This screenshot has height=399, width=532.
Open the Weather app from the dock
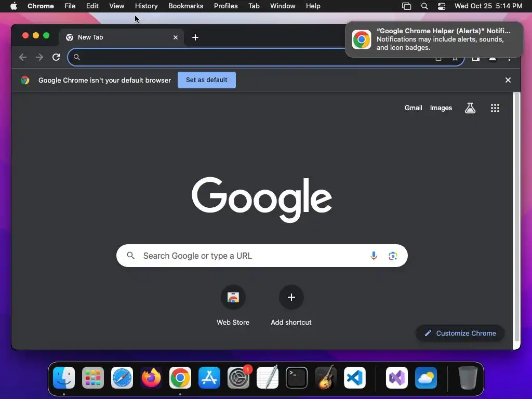click(426, 378)
